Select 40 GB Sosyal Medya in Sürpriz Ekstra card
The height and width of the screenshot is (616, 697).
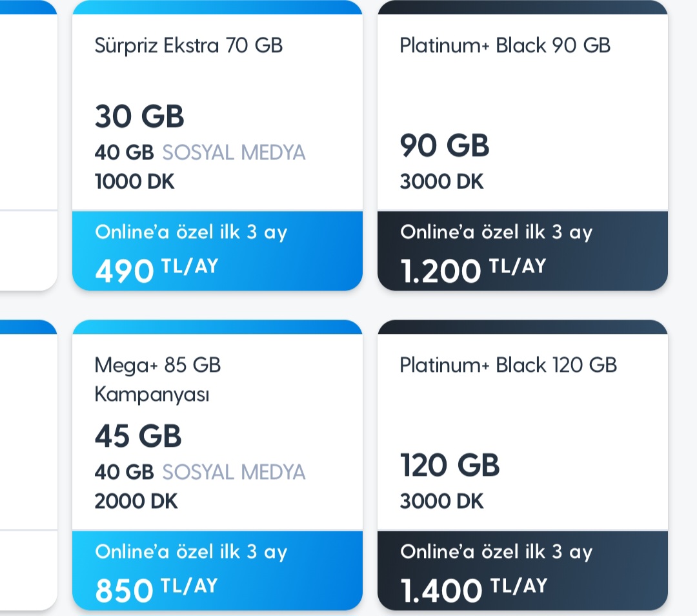(x=200, y=152)
